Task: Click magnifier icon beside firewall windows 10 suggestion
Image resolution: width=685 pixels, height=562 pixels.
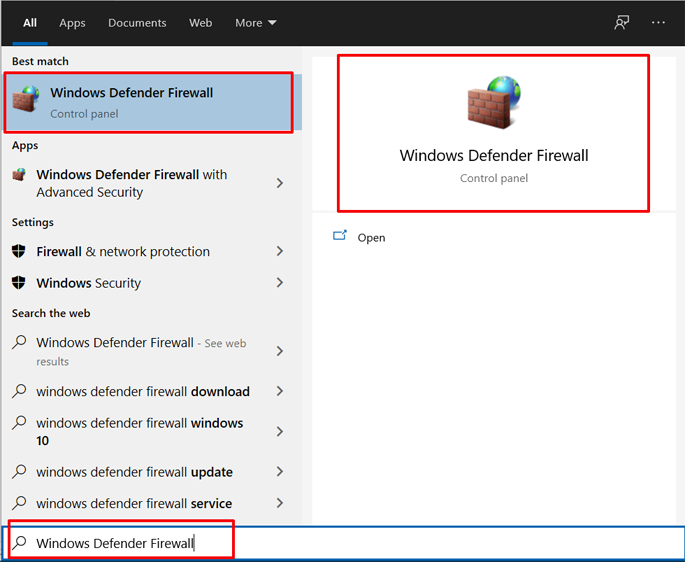Action: [x=19, y=423]
